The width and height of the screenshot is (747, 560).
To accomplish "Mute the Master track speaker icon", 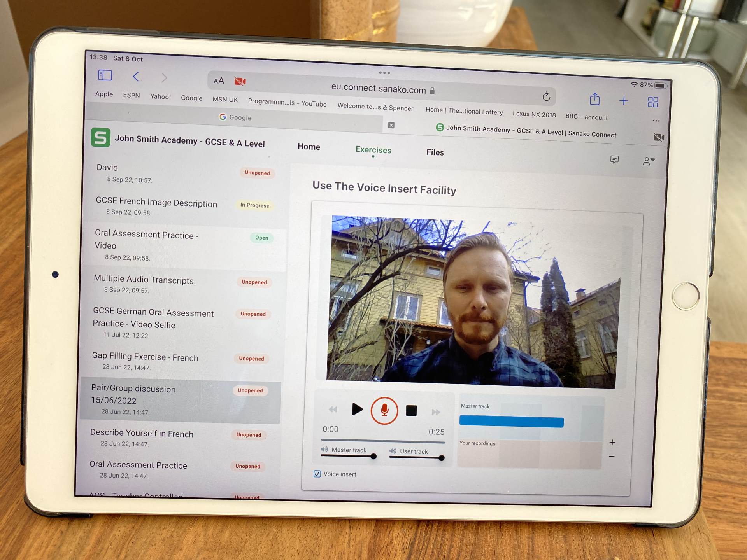I will [324, 450].
